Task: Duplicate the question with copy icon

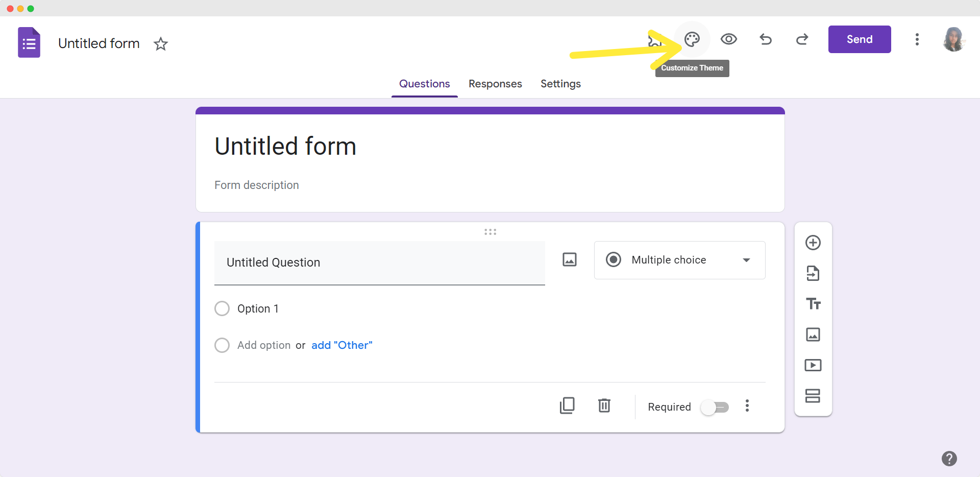Action: 567,406
